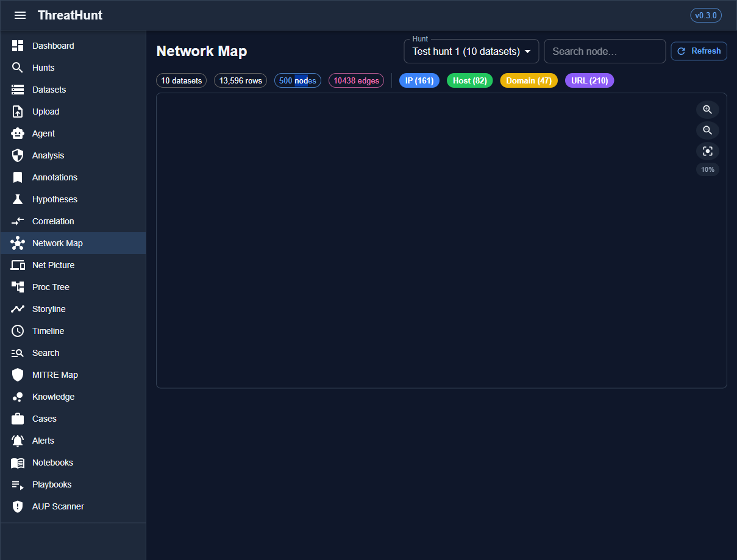This screenshot has height=560, width=737.
Task: Open the Hunt selection dropdown
Action: click(466, 52)
